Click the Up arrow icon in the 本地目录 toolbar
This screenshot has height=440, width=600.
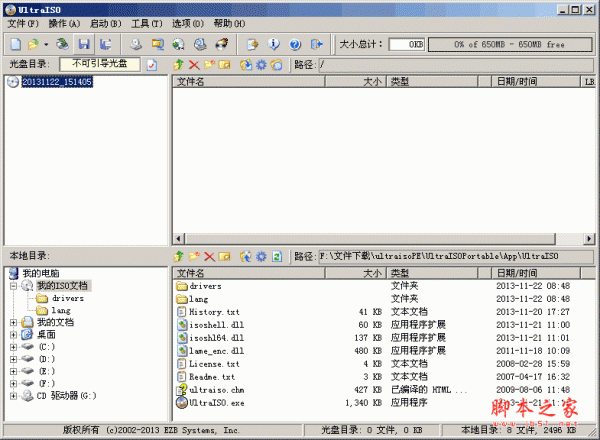(178, 256)
